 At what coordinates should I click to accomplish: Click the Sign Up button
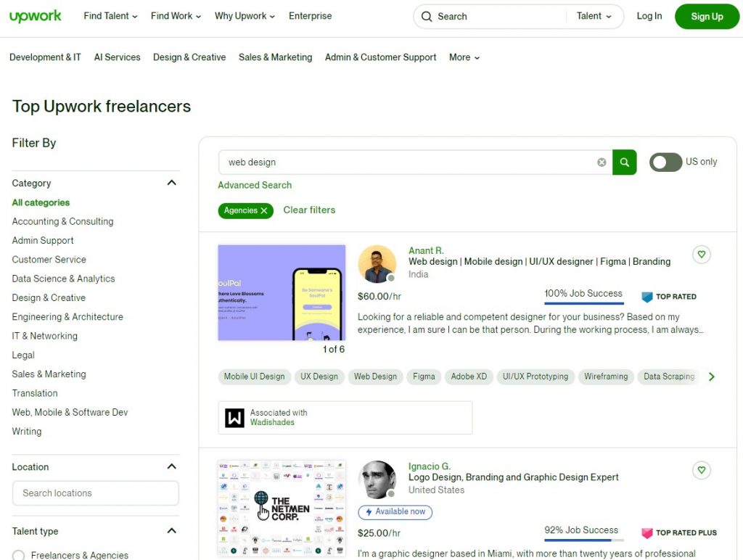pyautogui.click(x=706, y=17)
